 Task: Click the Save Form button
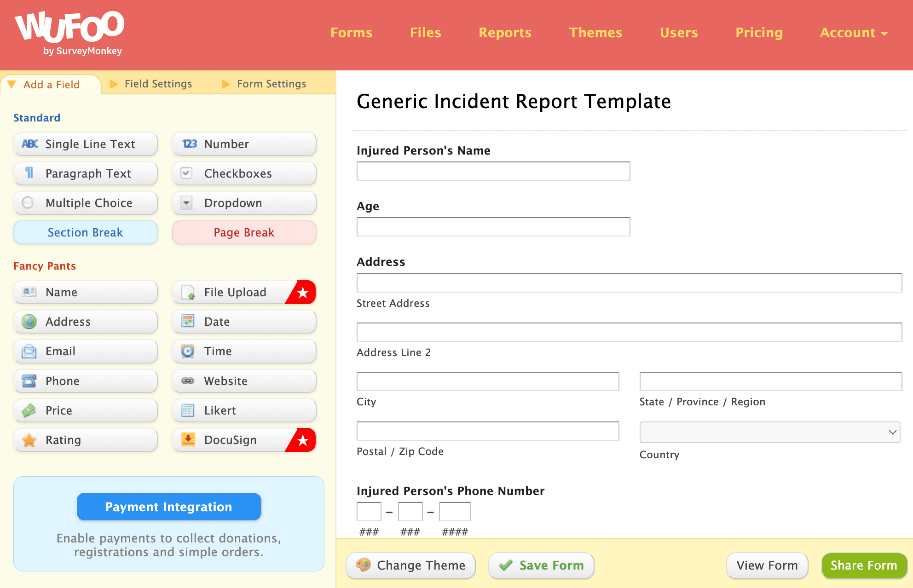[541, 565]
